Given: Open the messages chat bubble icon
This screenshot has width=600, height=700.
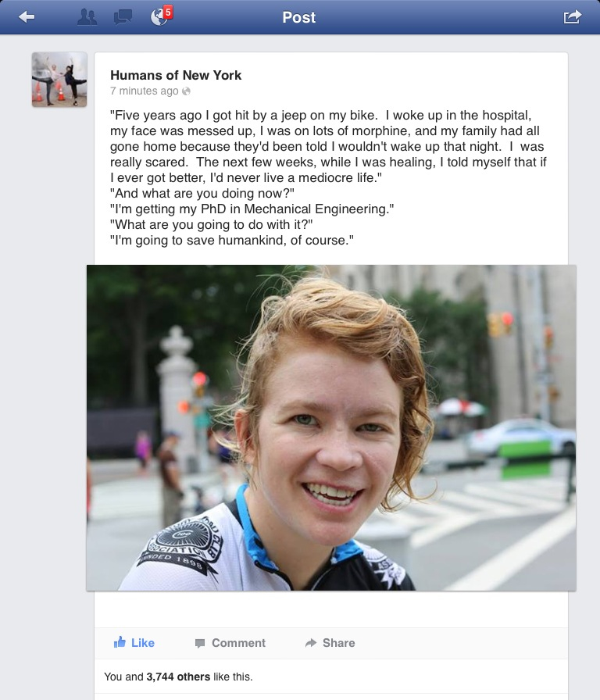Looking at the screenshot, I should click(123, 17).
